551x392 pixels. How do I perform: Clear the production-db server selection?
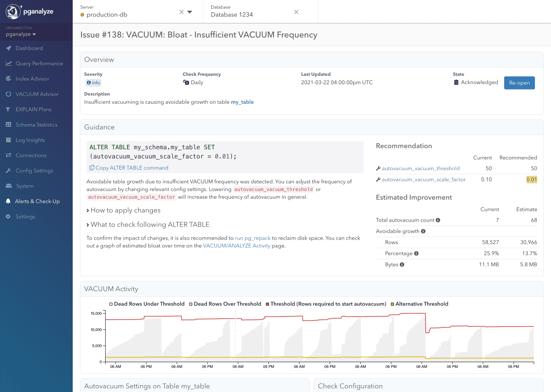point(181,12)
